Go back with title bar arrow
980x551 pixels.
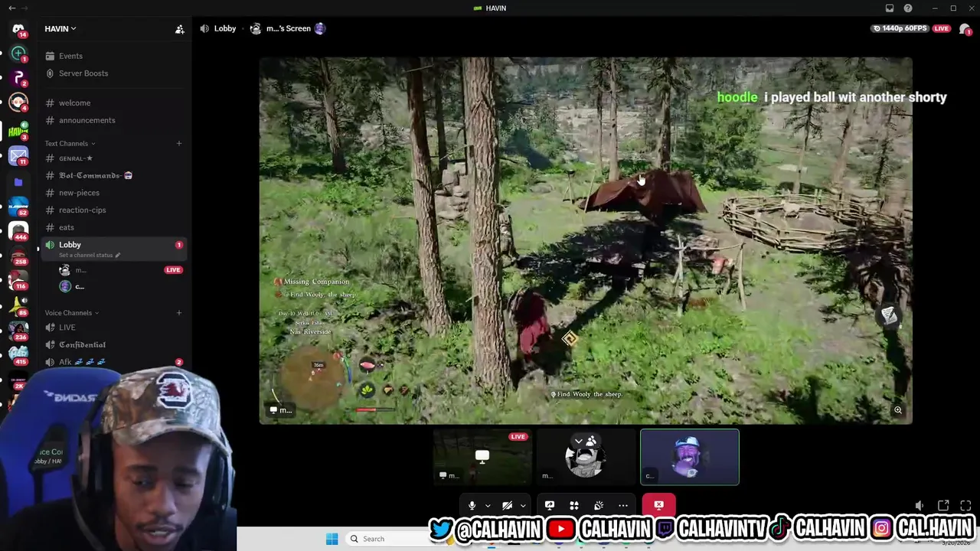pos(11,8)
